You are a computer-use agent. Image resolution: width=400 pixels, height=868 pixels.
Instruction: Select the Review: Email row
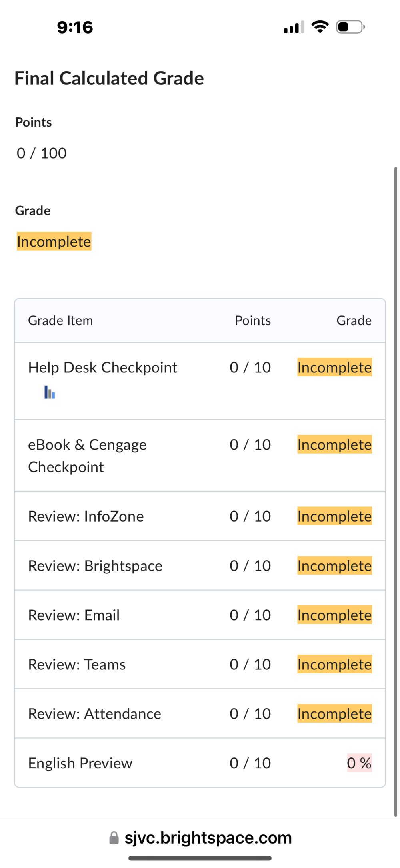tap(200, 615)
